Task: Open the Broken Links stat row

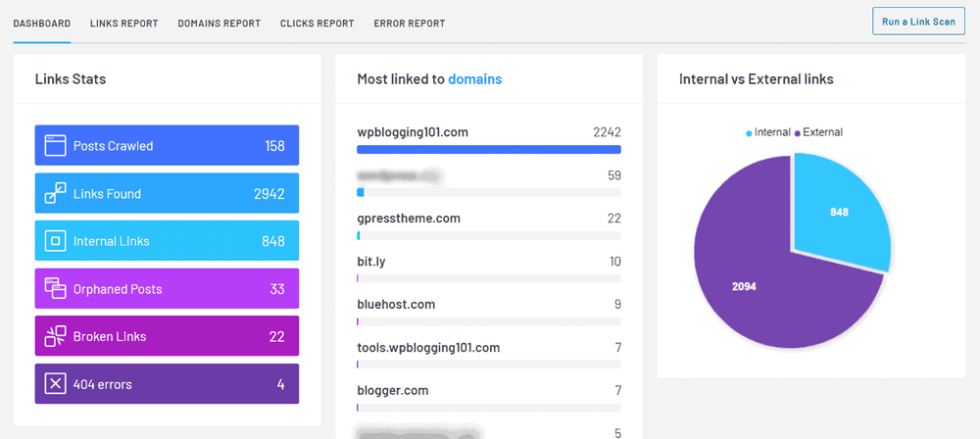Action: click(x=167, y=336)
